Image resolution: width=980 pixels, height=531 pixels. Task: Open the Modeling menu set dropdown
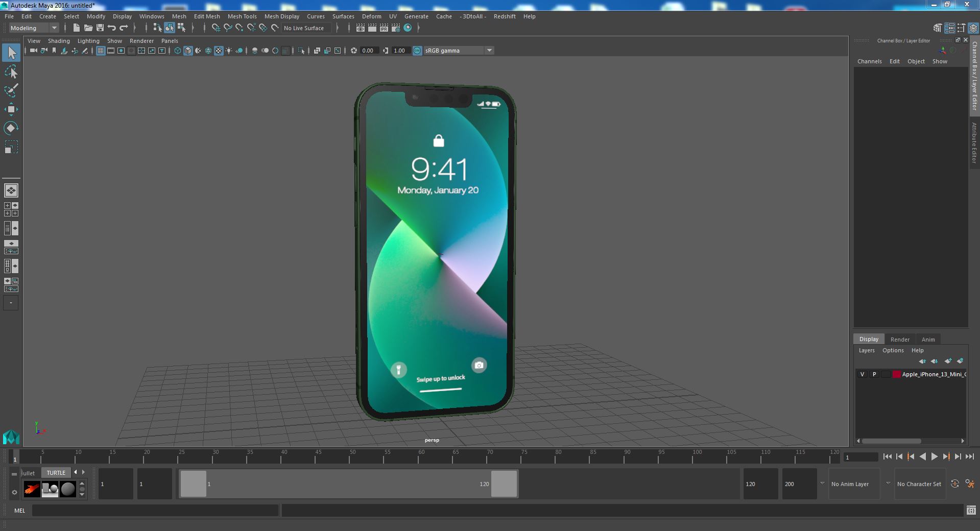pyautogui.click(x=34, y=28)
